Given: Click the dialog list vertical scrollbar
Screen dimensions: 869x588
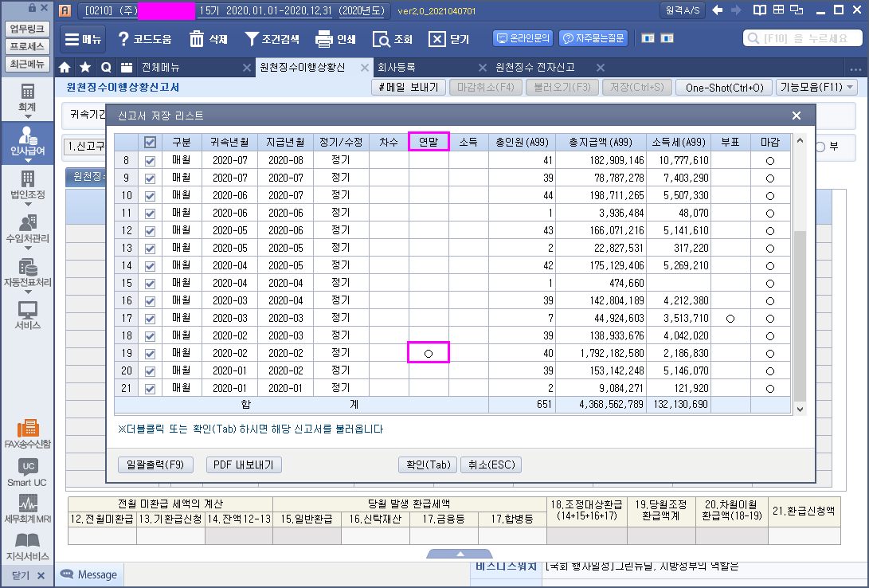Looking at the screenshot, I should [800, 319].
